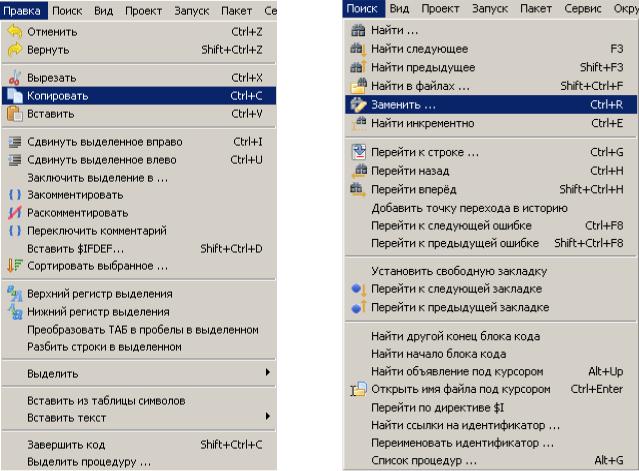The width and height of the screenshot is (639, 471).
Task: Click the scissors icon for Вырезать
Action: [x=15, y=77]
